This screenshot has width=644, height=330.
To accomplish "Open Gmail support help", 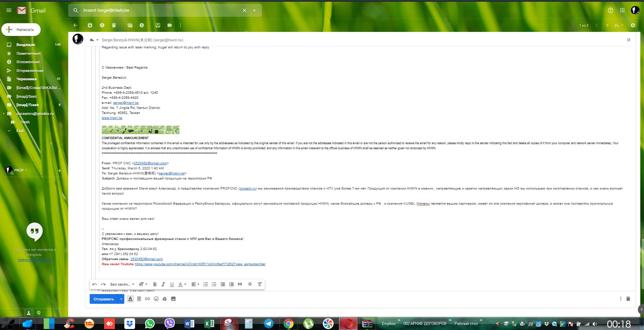I will (610, 10).
